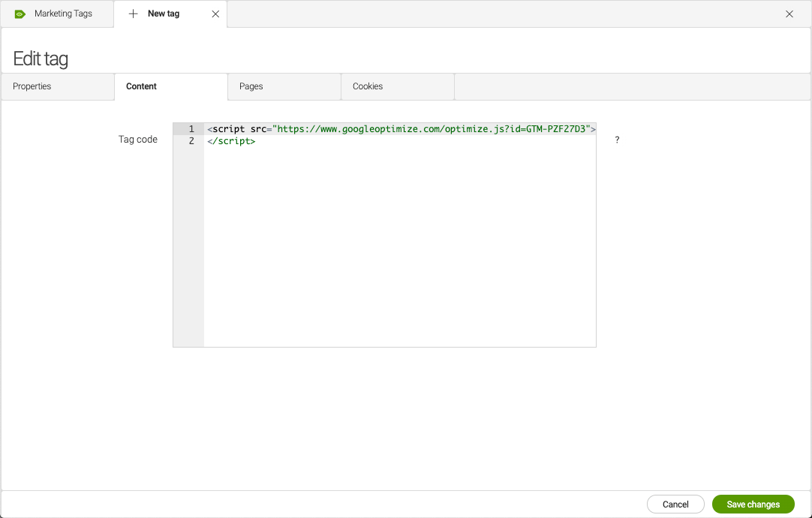Dismiss the Edit tag dialog with the X
This screenshot has width=812, height=518.
pos(789,14)
